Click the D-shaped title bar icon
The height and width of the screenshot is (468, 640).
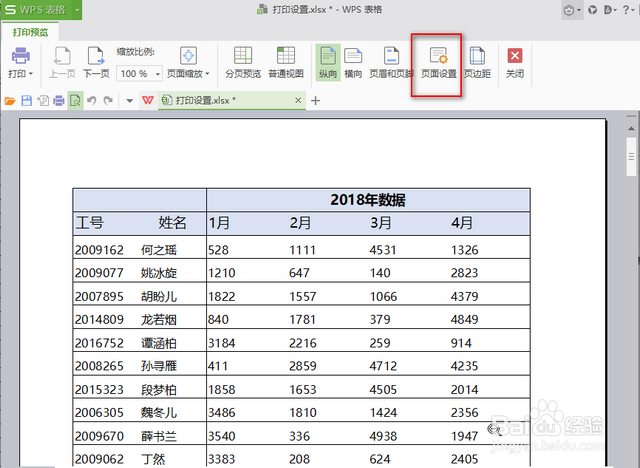coord(607,10)
